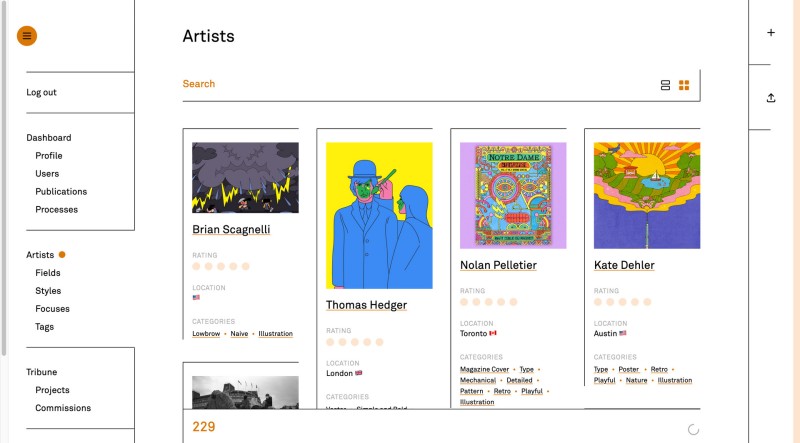Go to Publications section
Image resolution: width=800 pixels, height=443 pixels.
pos(61,192)
